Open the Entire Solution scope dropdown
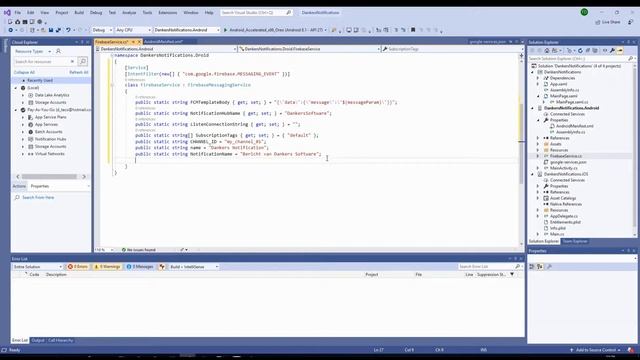 [37, 267]
